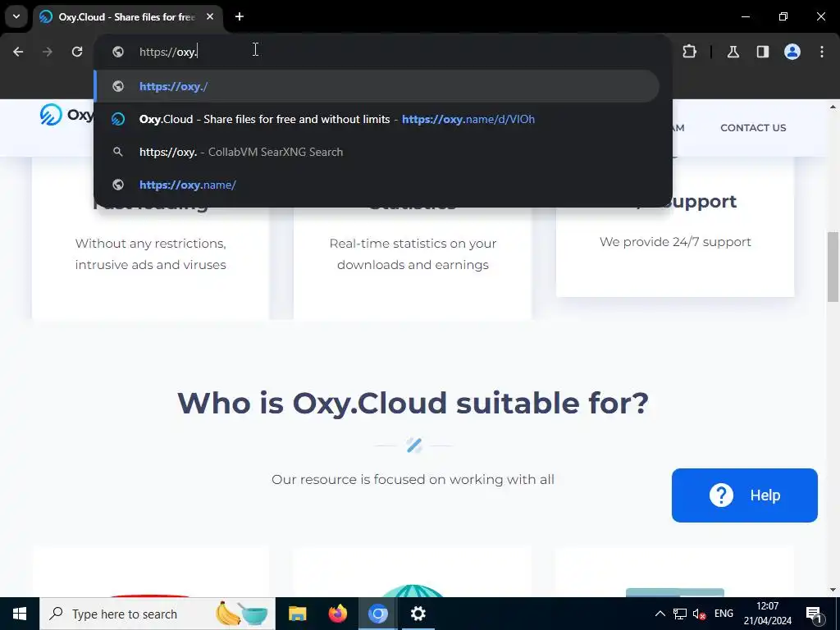Click the Who is Oxy.Cloud suitable for heading
The height and width of the screenshot is (630, 840).
pos(413,403)
